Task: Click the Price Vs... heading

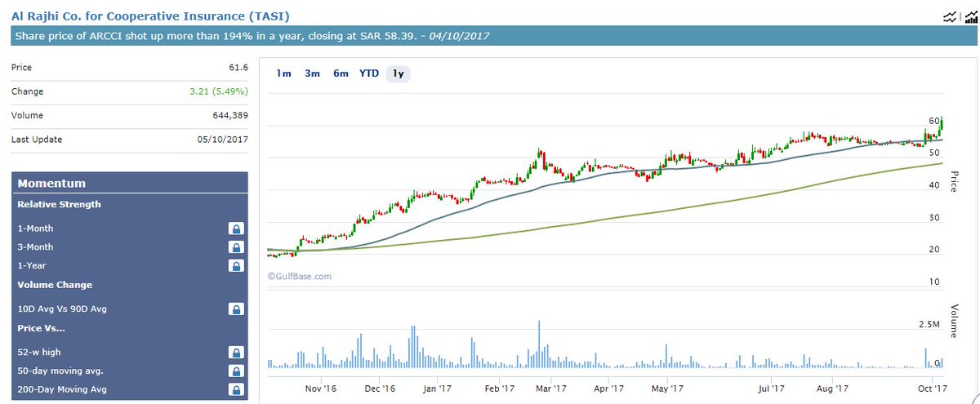Action: coord(42,328)
